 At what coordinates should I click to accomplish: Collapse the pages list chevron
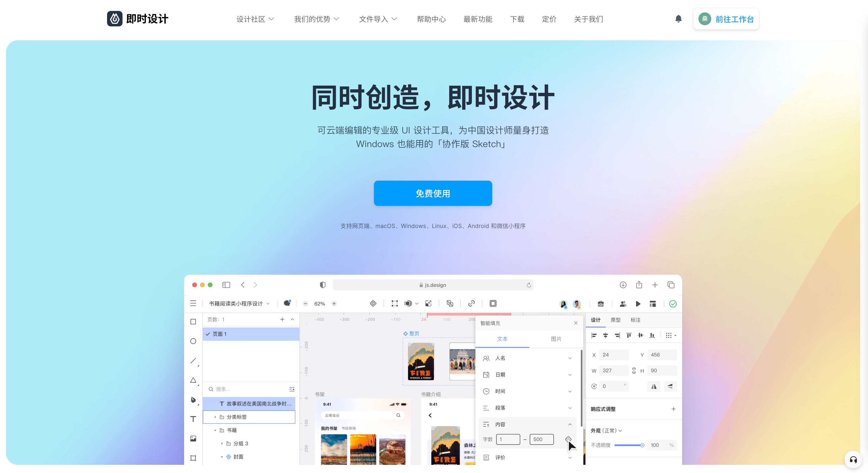[x=292, y=319]
